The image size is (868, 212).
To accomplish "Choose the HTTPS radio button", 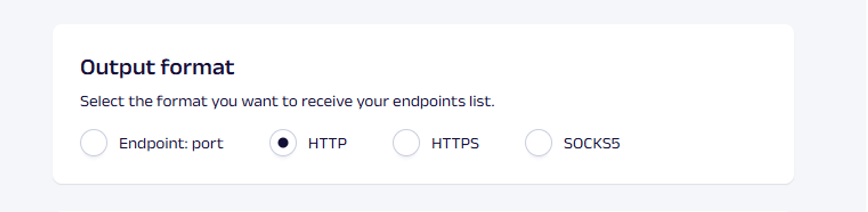I will coord(406,143).
